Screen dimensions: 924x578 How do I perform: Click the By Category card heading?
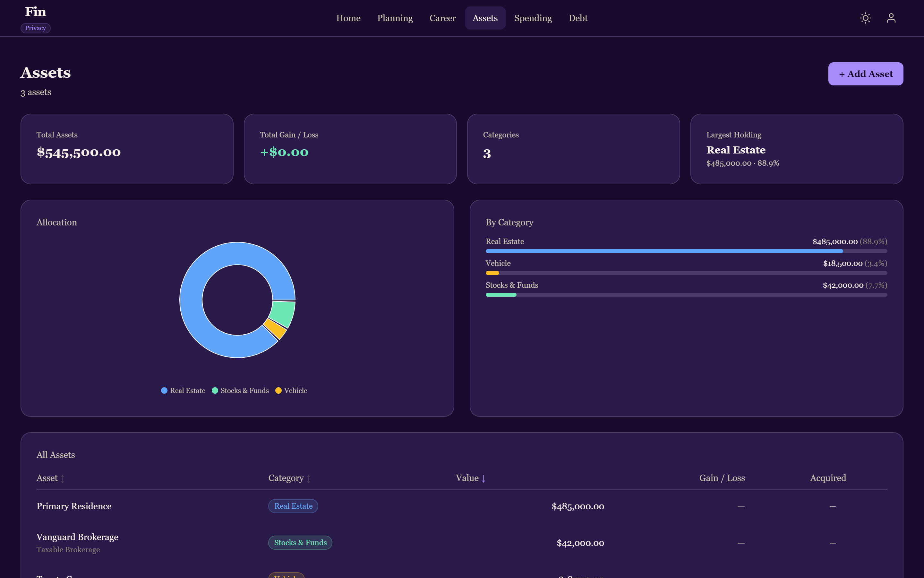point(509,223)
